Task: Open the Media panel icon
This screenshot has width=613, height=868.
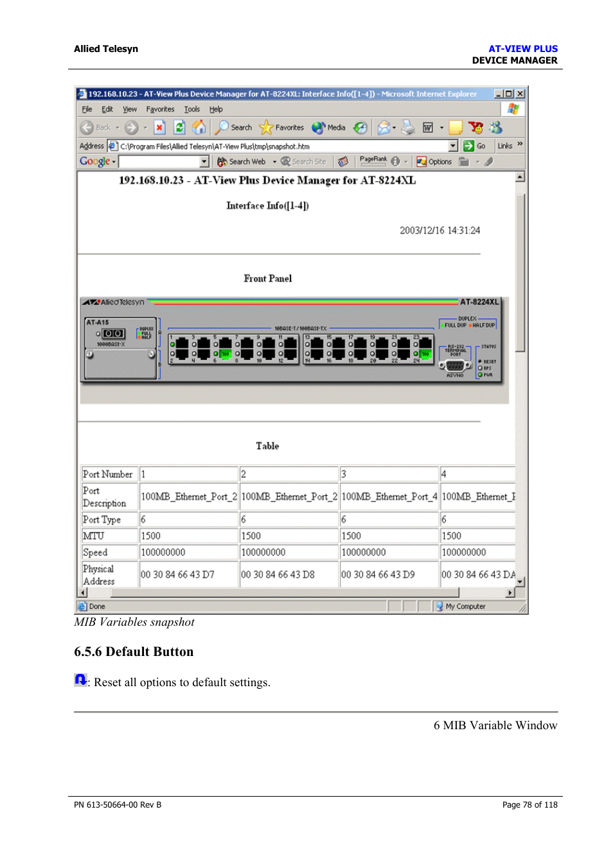Action: click(x=318, y=127)
